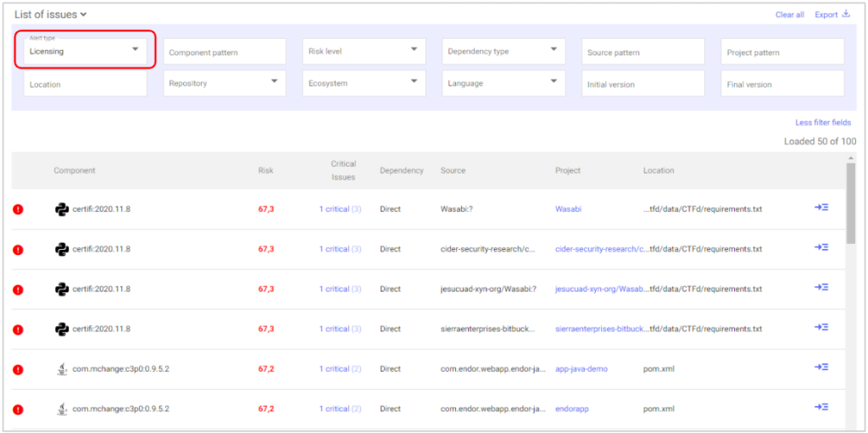Viewport: 868px width, 433px height.
Task: Click red alert icon in cider-security-research row
Action: [x=19, y=249]
